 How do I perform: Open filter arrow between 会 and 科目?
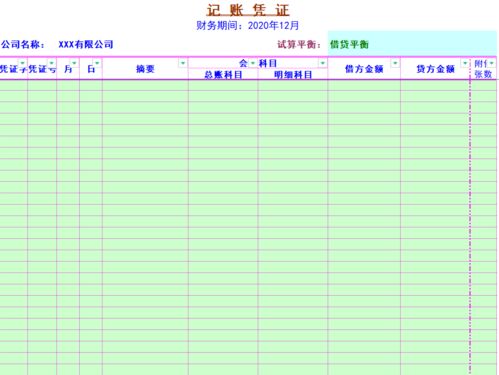tap(253, 63)
